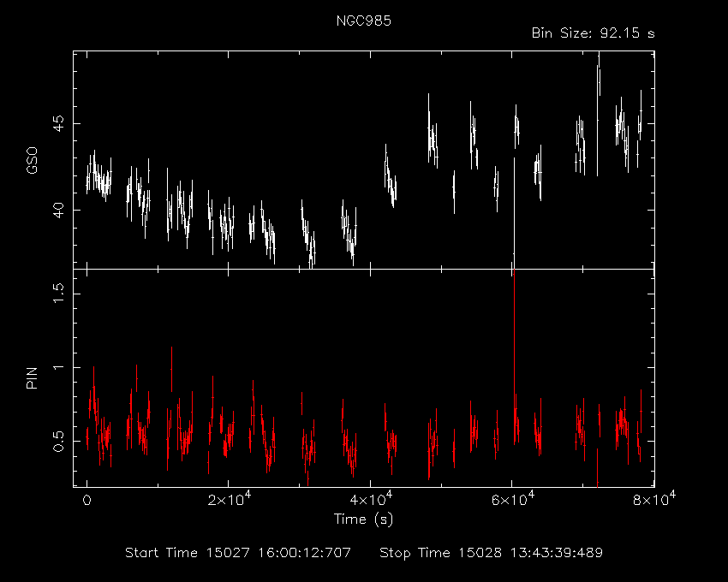Screen dimensions: 728x582
Task: Click the GSO tick label 45
Action: (x=58, y=123)
